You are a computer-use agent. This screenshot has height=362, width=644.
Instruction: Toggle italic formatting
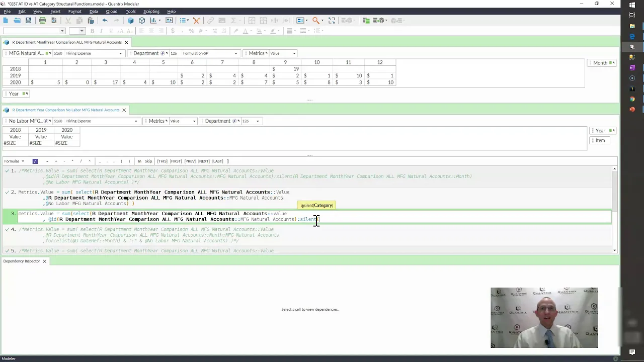coord(101,31)
